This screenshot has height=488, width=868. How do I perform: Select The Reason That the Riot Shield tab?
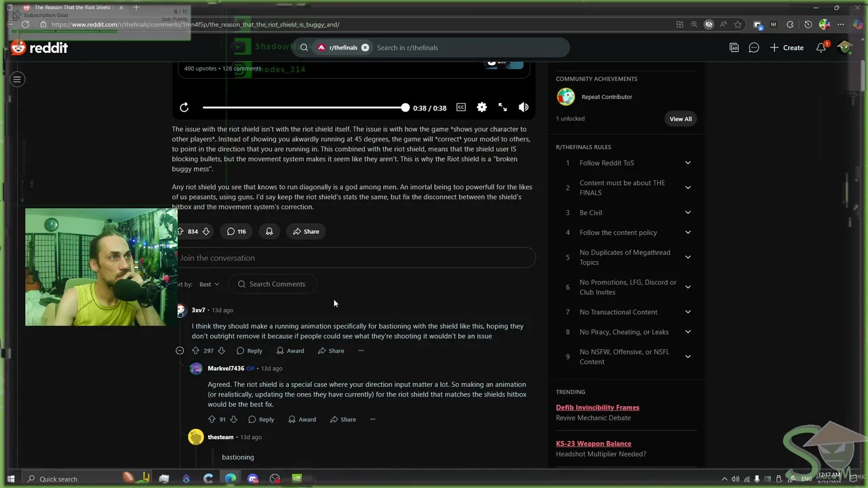point(73,7)
